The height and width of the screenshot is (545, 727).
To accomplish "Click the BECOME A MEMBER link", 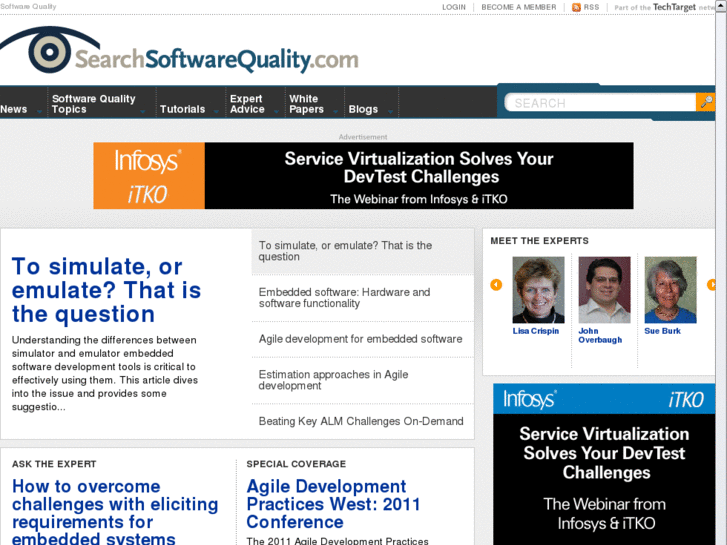I will point(519,7).
